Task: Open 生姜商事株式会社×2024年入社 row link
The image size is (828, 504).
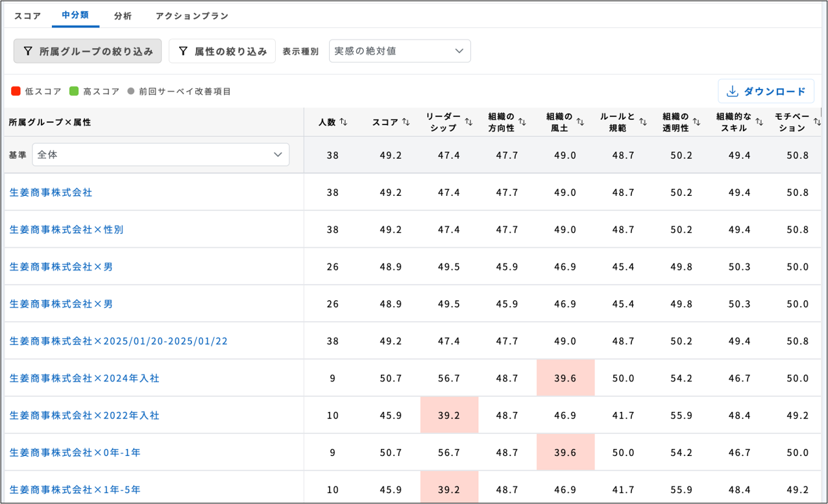Action: coord(84,378)
